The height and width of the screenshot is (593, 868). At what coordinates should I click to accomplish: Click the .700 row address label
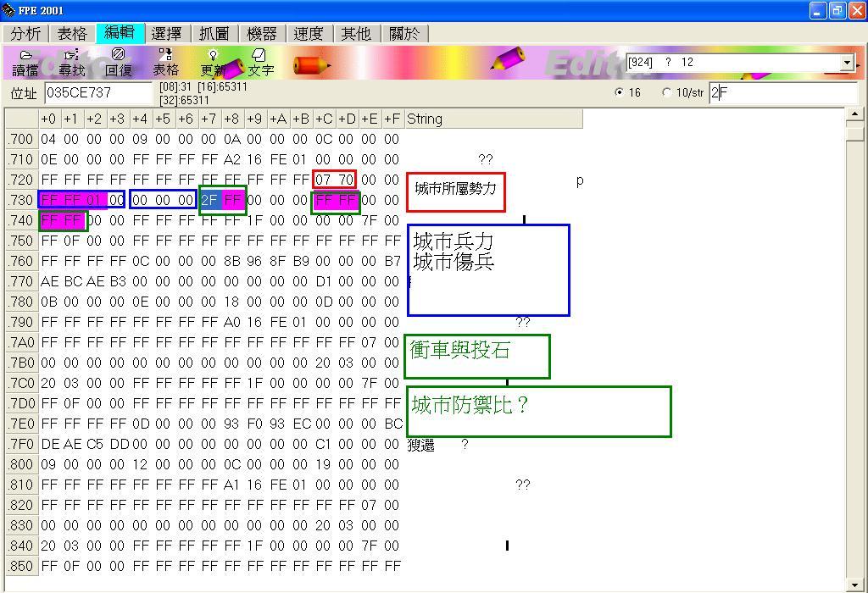[21, 139]
